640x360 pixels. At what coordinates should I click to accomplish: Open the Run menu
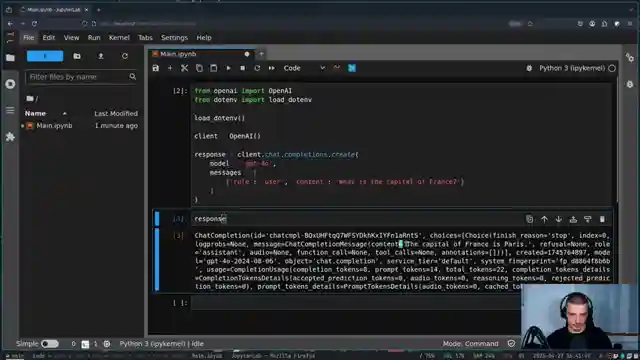(94, 38)
